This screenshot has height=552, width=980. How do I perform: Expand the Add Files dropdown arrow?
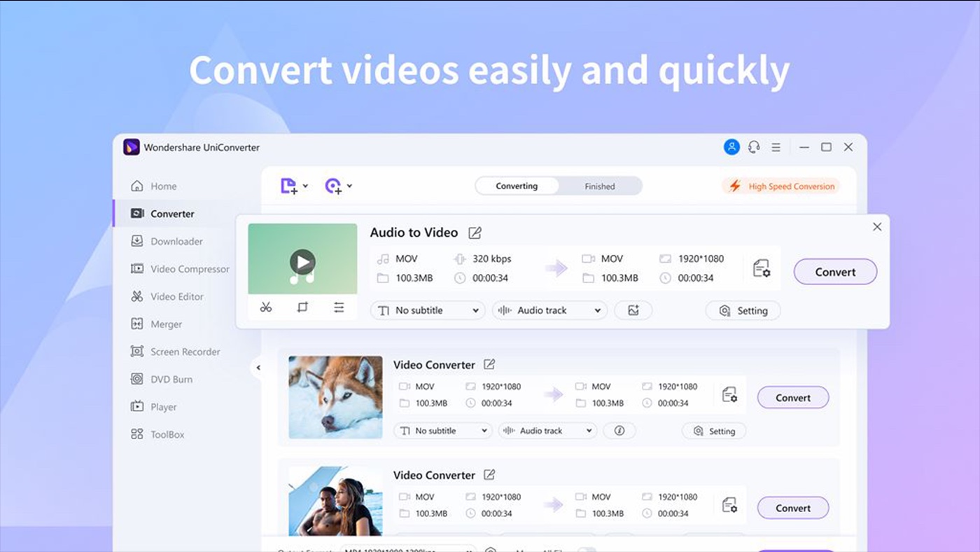pos(305,186)
